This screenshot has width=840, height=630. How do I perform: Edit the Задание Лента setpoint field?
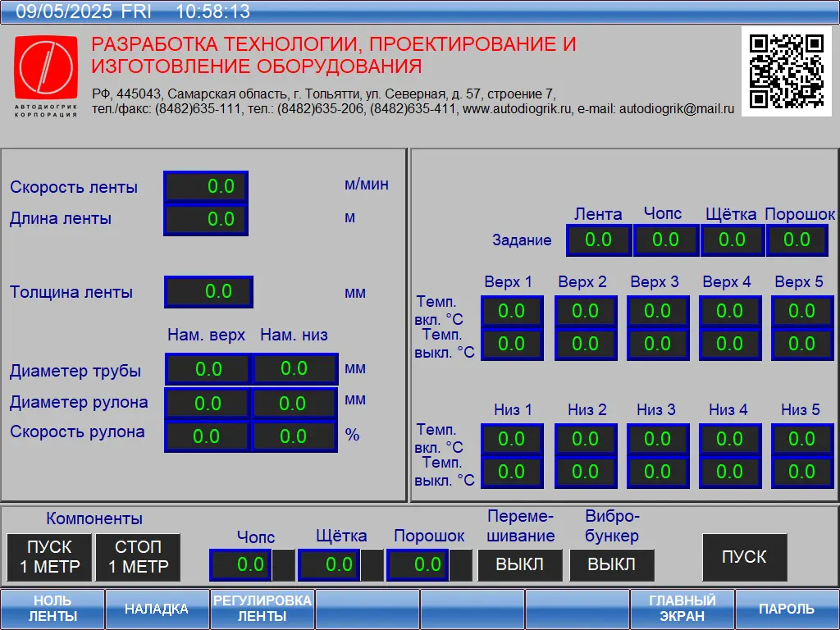tap(599, 240)
